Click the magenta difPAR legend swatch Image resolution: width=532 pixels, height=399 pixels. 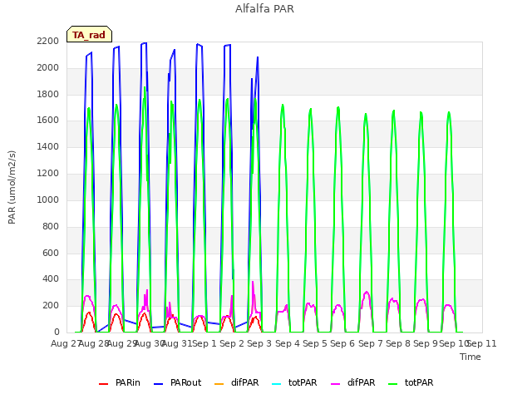pos(335,383)
